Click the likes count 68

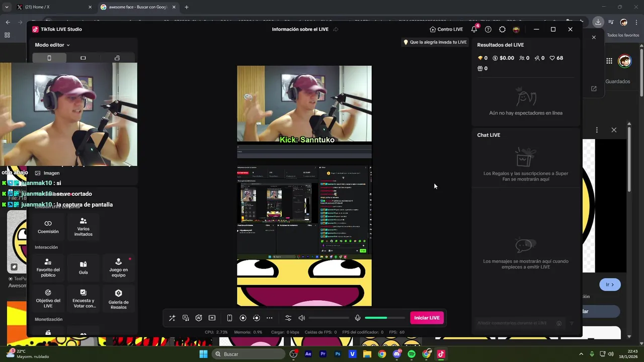point(556,58)
